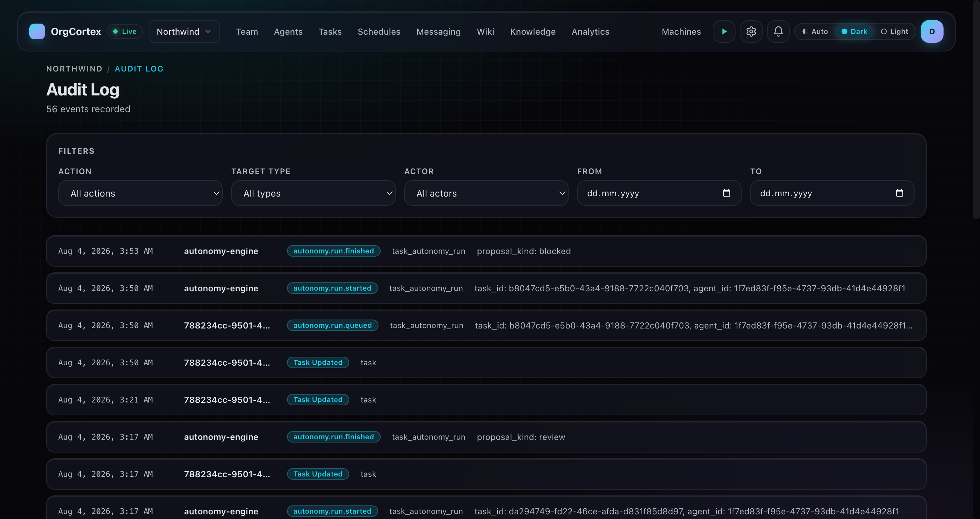Open the Wiki section
980x519 pixels.
(485, 31)
